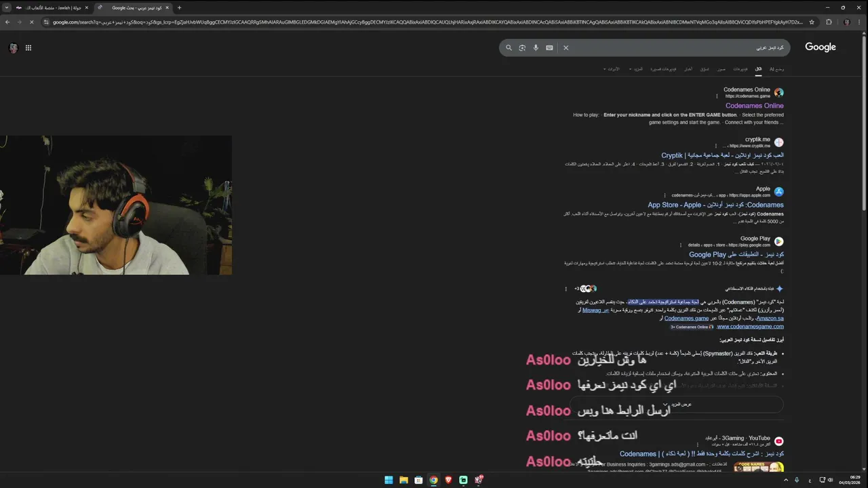Close the Google search tab
The width and height of the screenshot is (868, 488).
(167, 7)
